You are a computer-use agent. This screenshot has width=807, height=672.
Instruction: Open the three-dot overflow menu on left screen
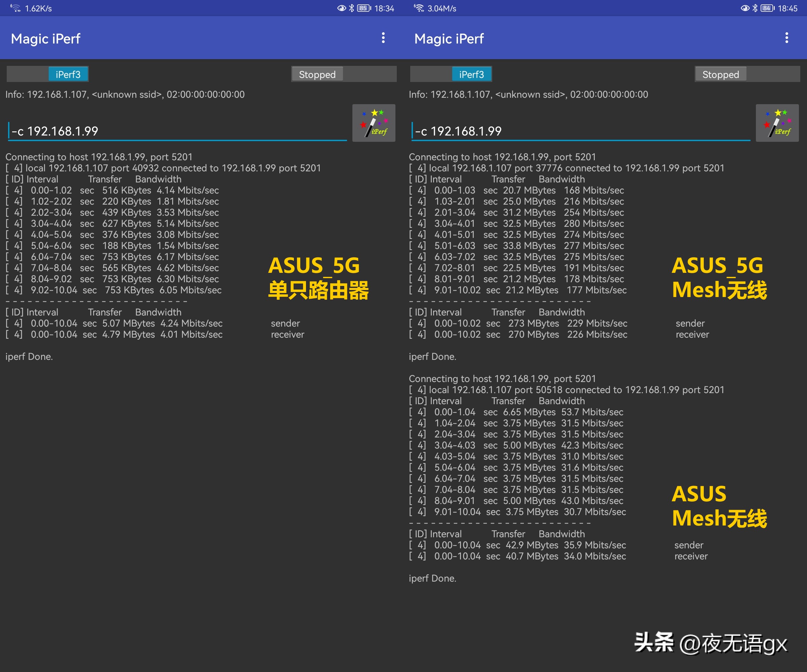383,38
